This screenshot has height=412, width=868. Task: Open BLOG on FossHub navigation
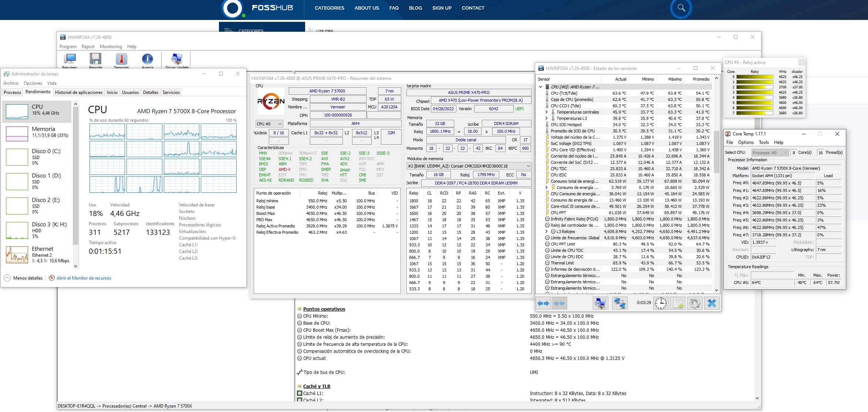point(415,8)
